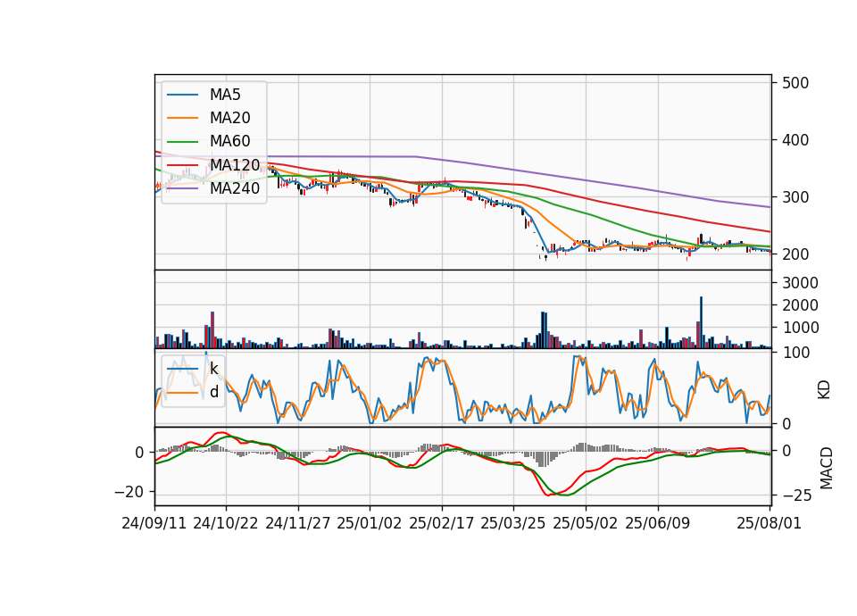
Task: Click the 25/01/02 date axis label
Action: coord(369,523)
